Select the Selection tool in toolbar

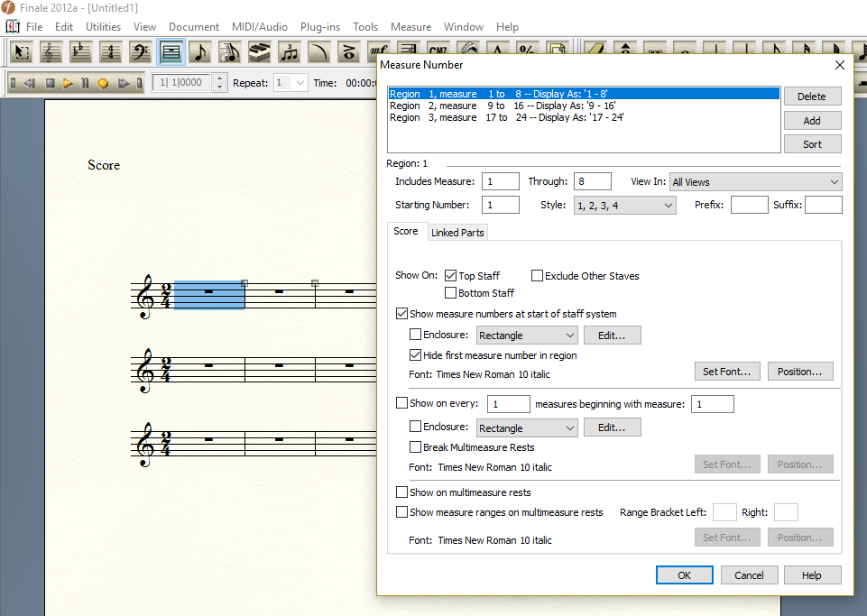pyautogui.click(x=21, y=52)
